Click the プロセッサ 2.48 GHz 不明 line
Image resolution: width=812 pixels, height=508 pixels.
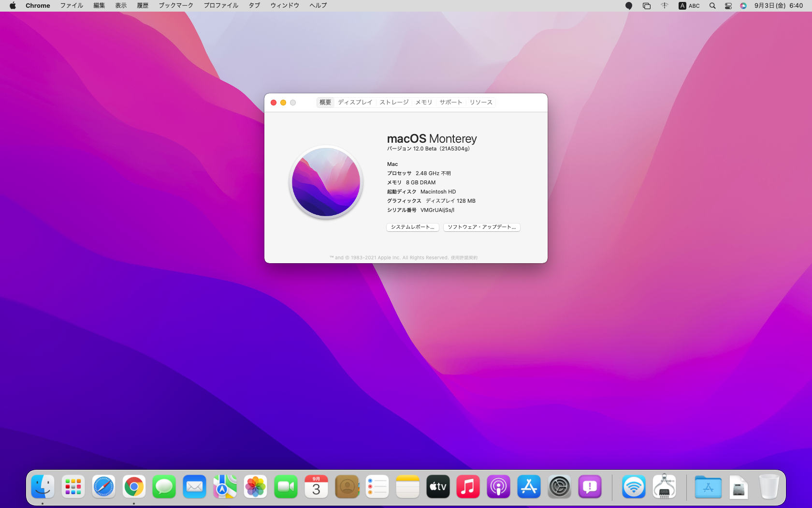click(419, 173)
